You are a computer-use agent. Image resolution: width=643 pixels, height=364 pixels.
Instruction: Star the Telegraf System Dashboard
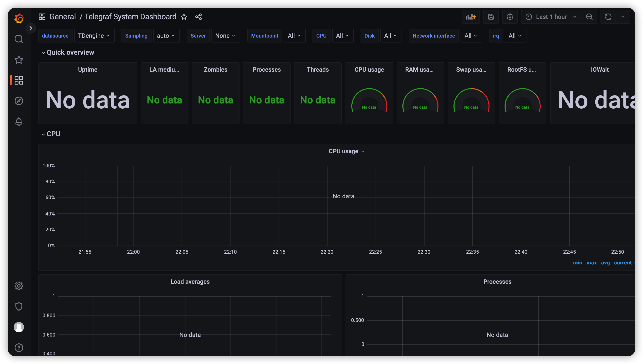tap(184, 17)
